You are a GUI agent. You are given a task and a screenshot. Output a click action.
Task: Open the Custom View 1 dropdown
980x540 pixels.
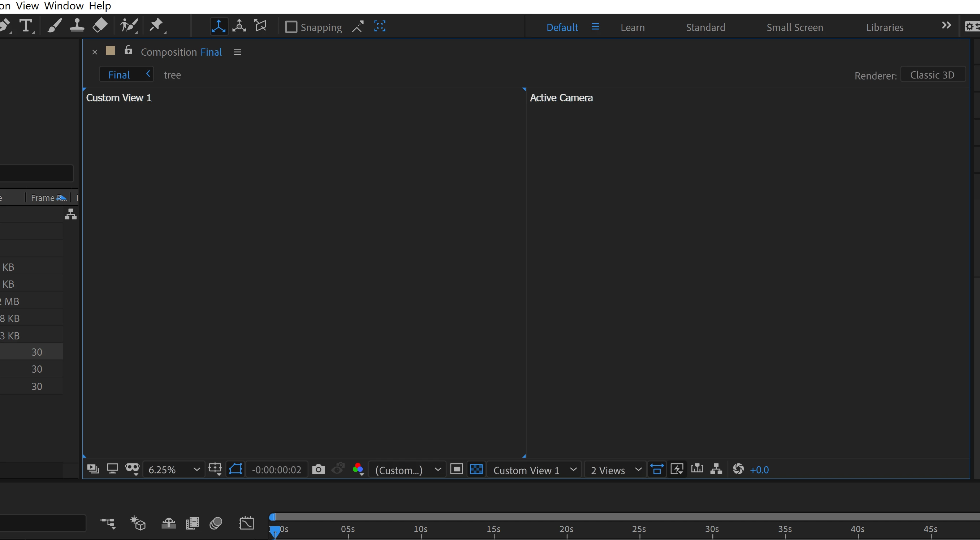[534, 470]
